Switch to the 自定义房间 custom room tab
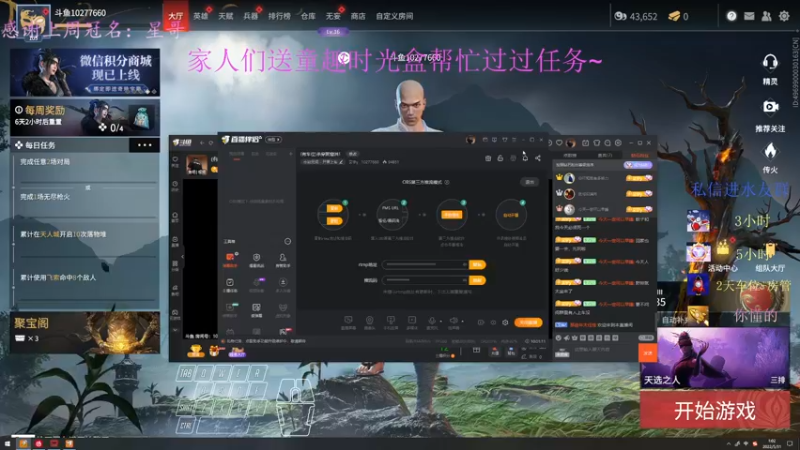The height and width of the screenshot is (450, 800). point(394,16)
